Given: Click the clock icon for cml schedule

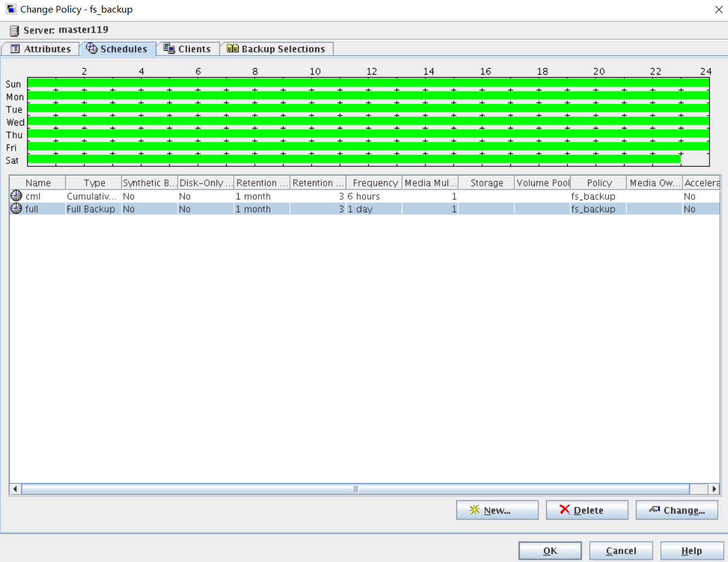Looking at the screenshot, I should click(16, 196).
